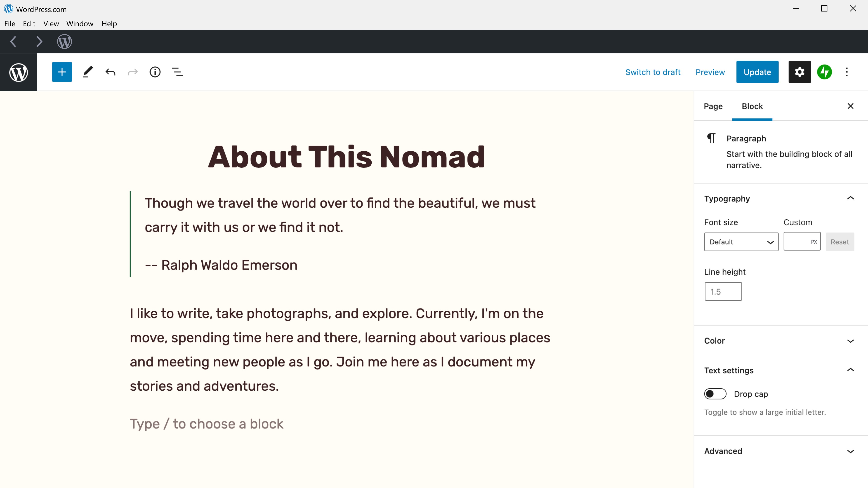This screenshot has height=488, width=868.
Task: Enable the Drop cap toggle
Action: coord(715,393)
